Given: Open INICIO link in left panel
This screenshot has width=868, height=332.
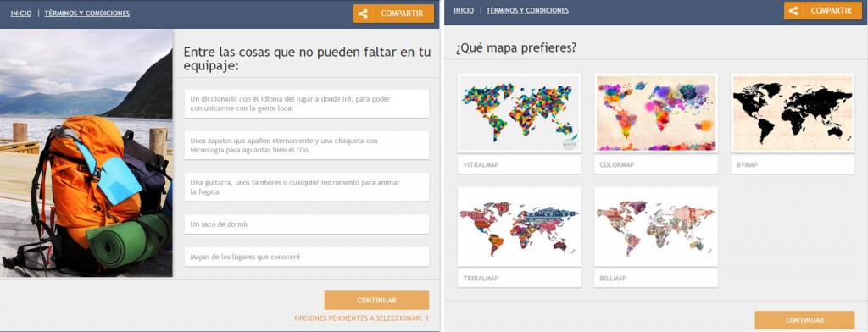Looking at the screenshot, I should tap(21, 14).
